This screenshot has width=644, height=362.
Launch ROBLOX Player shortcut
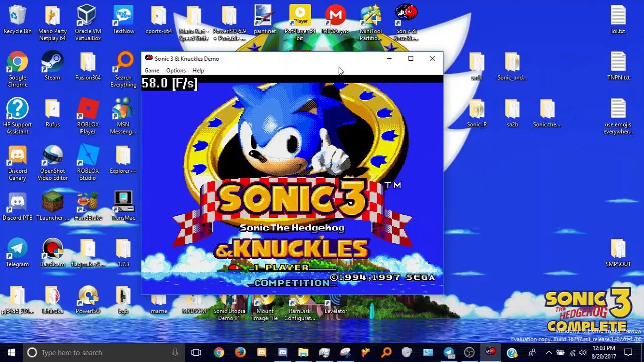(88, 117)
